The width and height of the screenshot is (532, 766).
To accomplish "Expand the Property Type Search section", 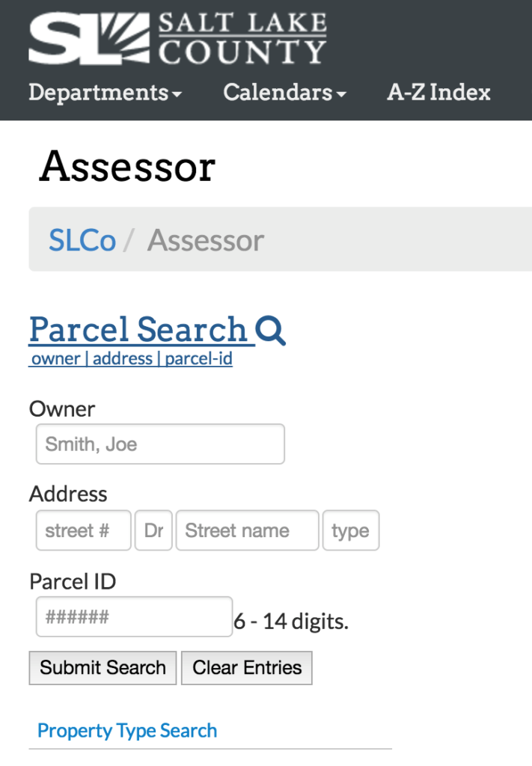I will 127,731.
